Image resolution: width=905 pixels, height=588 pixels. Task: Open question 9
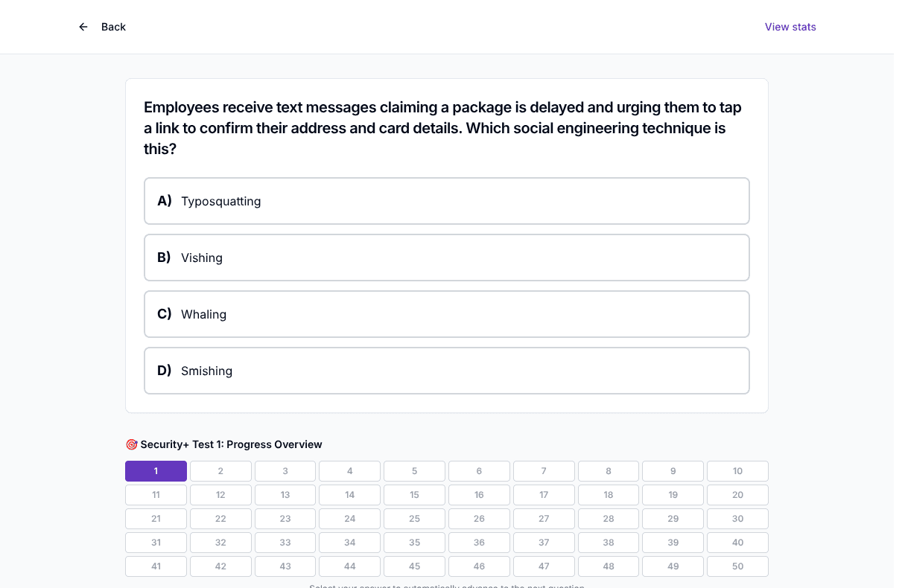(x=673, y=471)
